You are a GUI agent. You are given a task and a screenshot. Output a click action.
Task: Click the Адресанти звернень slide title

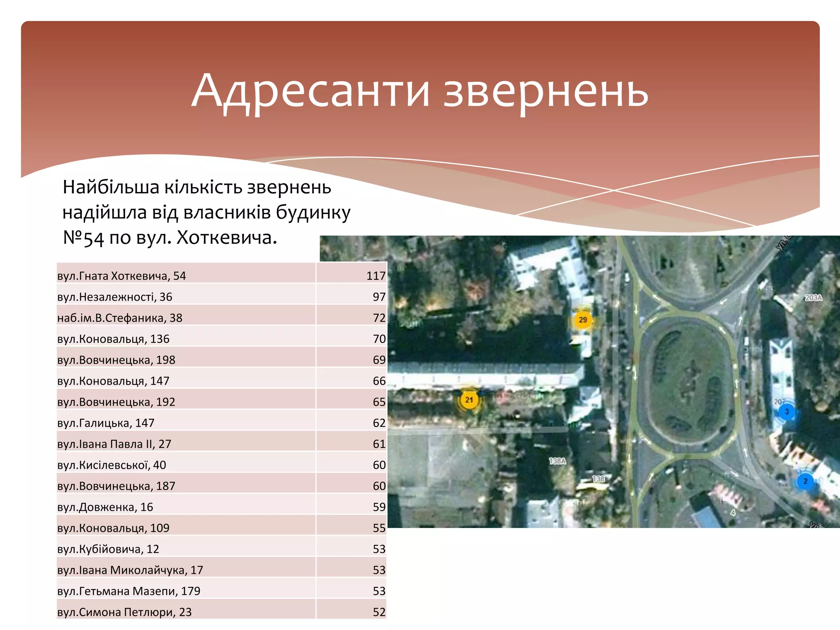click(x=420, y=91)
